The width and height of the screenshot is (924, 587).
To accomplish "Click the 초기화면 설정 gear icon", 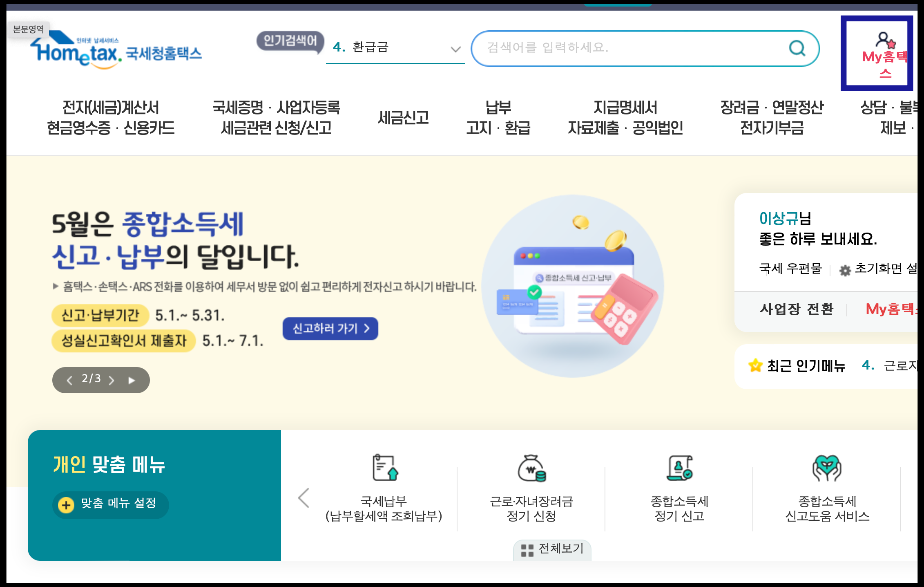I will pos(845,270).
